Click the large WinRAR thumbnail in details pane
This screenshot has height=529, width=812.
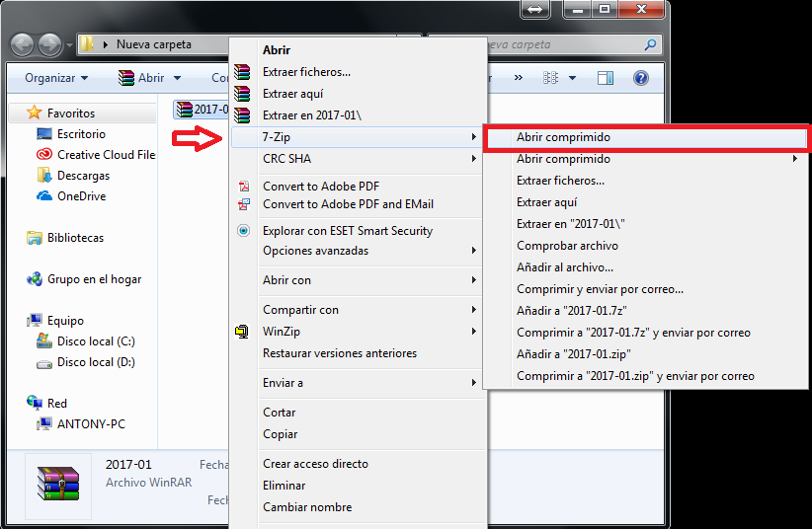(x=58, y=484)
